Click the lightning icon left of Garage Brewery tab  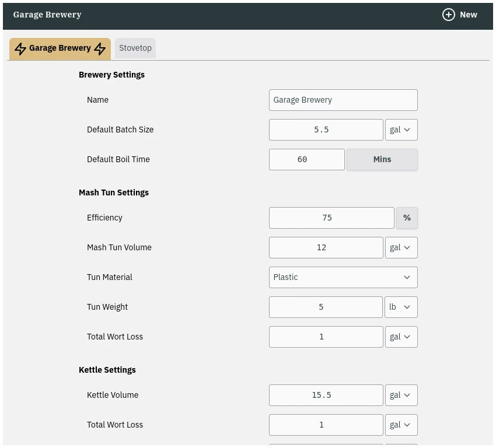20,48
